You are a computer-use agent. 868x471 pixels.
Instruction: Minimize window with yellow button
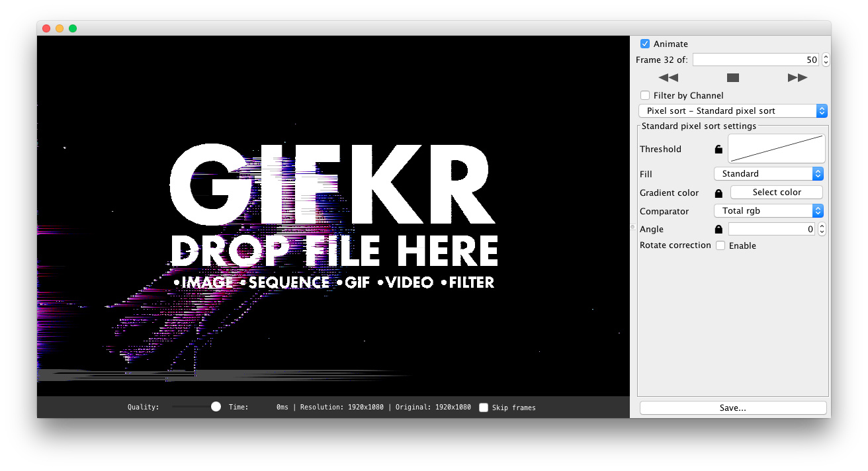tap(60, 28)
